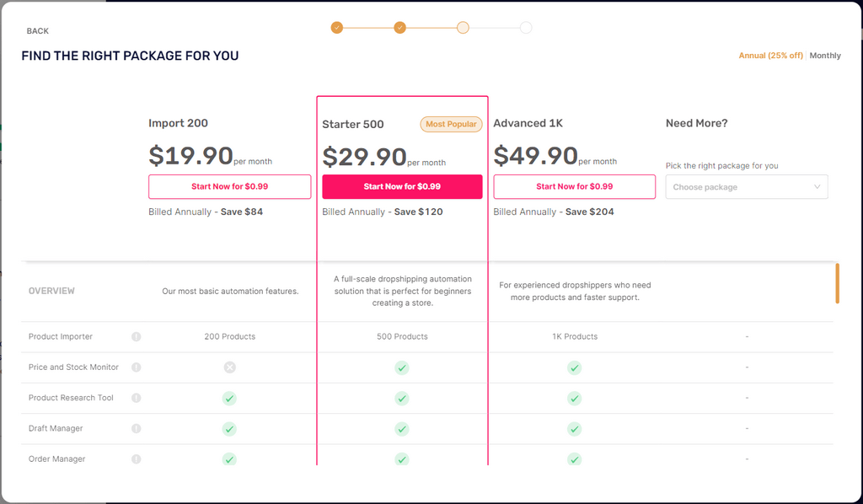The image size is (863, 504).
Task: Click the Price and Stock Monitor info icon
Action: tap(136, 367)
